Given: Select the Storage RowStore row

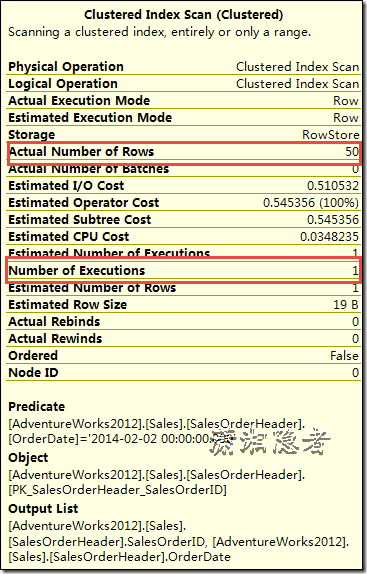Looking at the screenshot, I should click(x=183, y=134).
